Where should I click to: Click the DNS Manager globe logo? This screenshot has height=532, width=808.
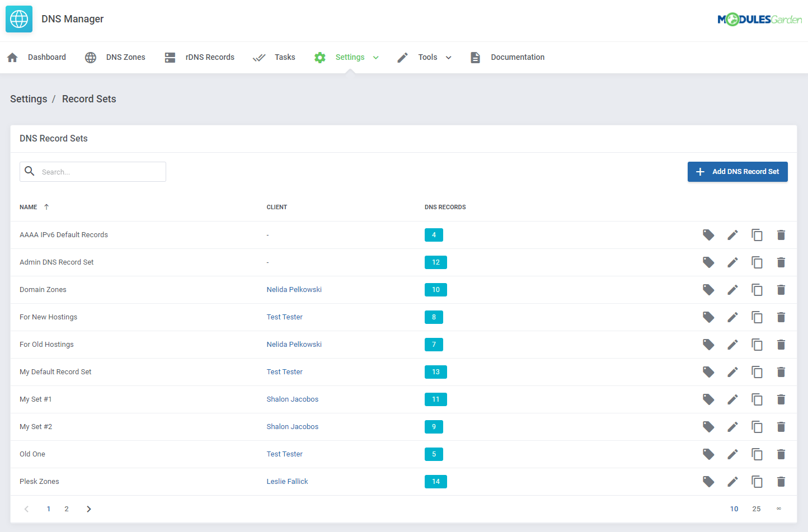[18, 18]
